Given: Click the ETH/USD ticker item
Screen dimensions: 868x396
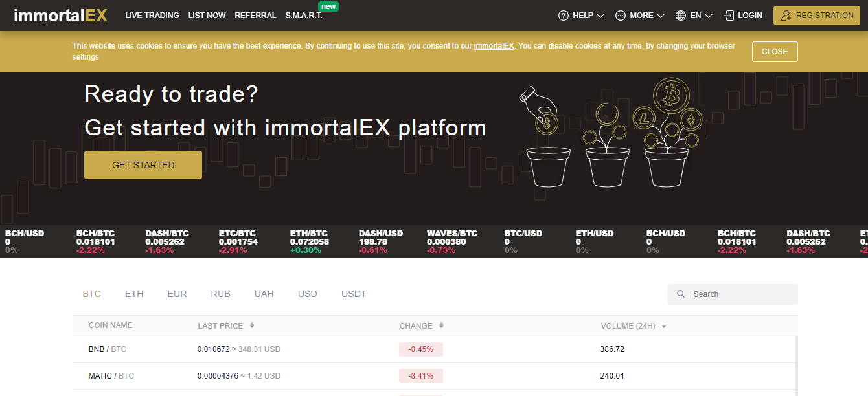Looking at the screenshot, I should coord(595,241).
